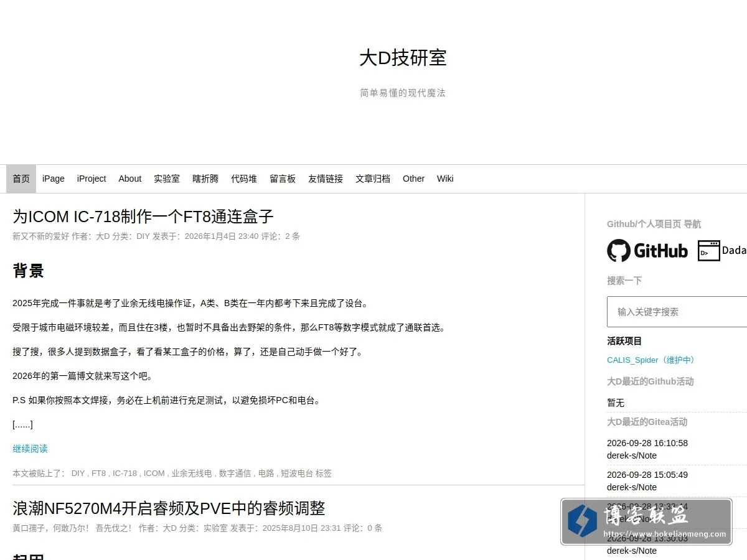Open the GitHub logo link
This screenshot has height=560, width=747.
[x=647, y=251]
